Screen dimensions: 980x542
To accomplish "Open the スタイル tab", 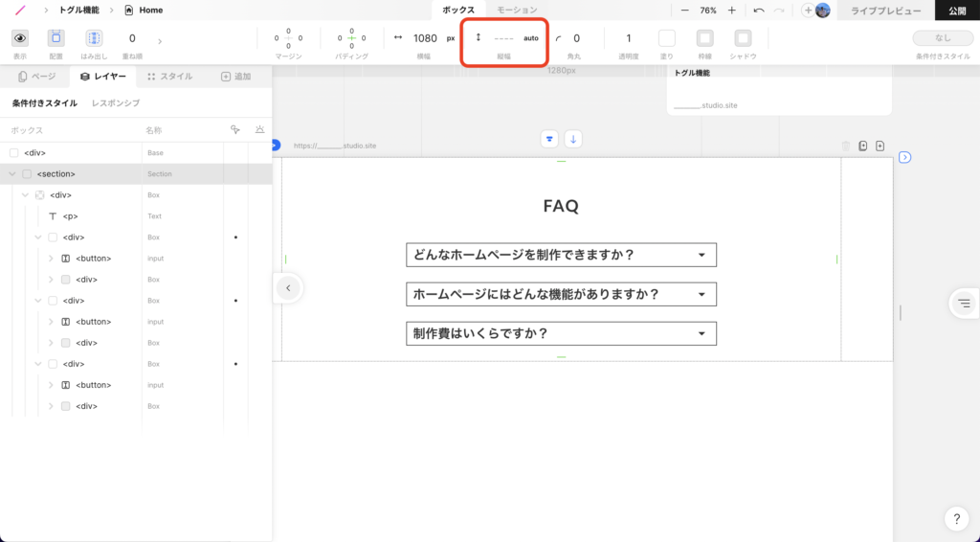I will 170,77.
